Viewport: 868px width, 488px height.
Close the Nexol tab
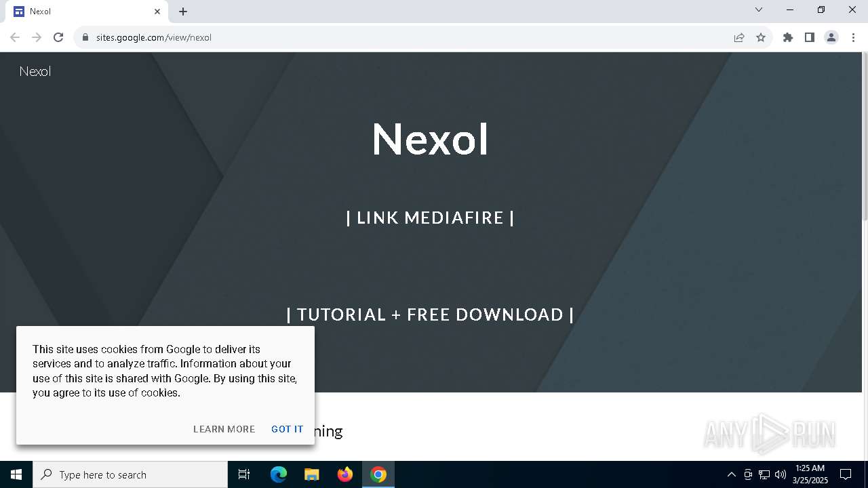point(157,12)
